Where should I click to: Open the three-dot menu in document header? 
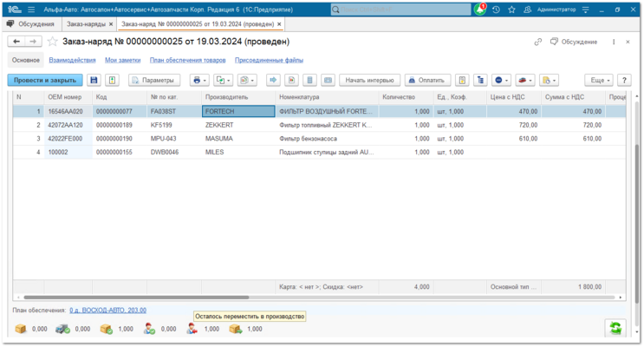614,42
